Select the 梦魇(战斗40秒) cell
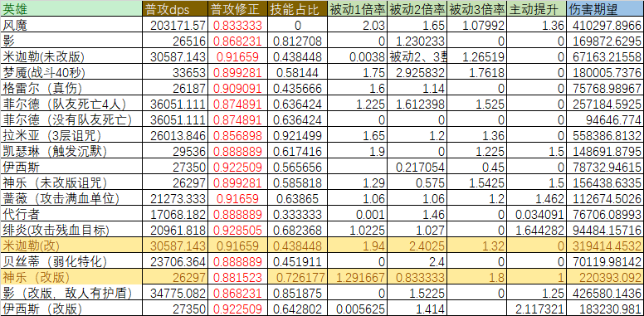 pos(71,73)
